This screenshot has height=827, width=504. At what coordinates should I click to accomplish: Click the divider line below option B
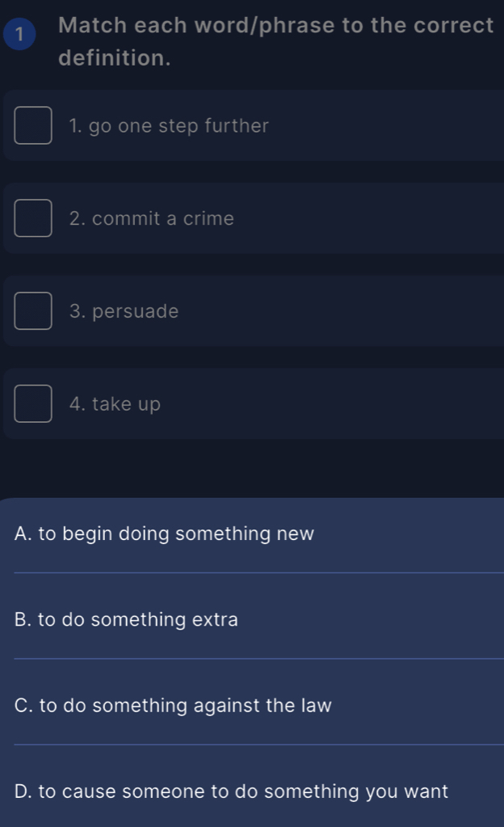tap(258, 658)
